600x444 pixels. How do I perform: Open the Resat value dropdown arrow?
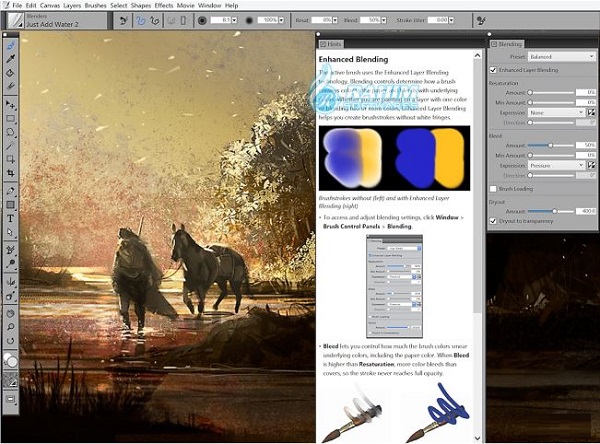coord(335,20)
